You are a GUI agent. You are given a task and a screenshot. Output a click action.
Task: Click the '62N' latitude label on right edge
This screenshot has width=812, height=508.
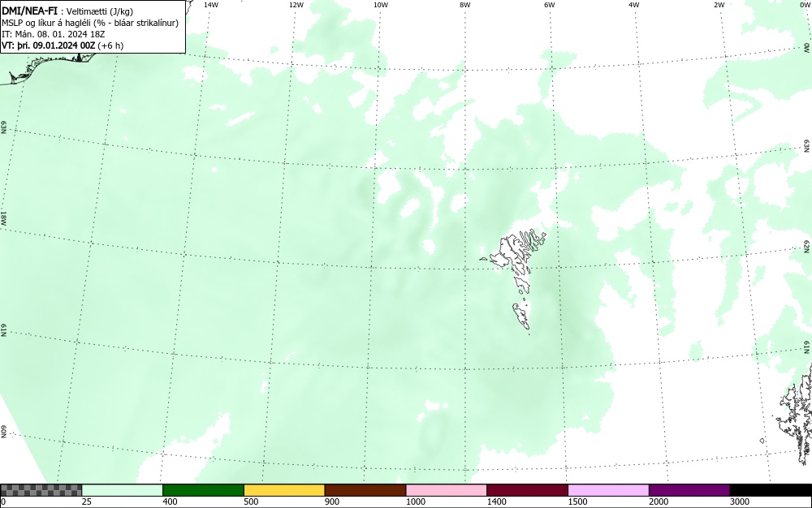coord(807,247)
